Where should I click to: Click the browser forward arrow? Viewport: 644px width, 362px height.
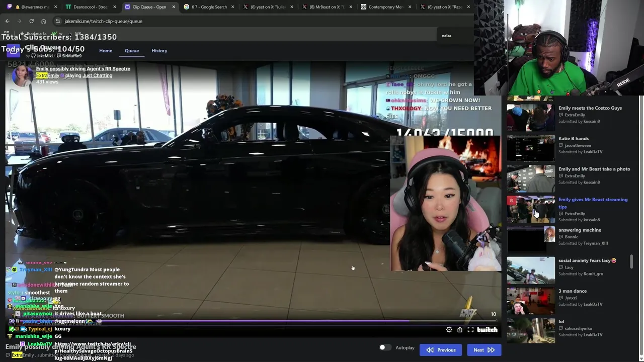[19, 21]
